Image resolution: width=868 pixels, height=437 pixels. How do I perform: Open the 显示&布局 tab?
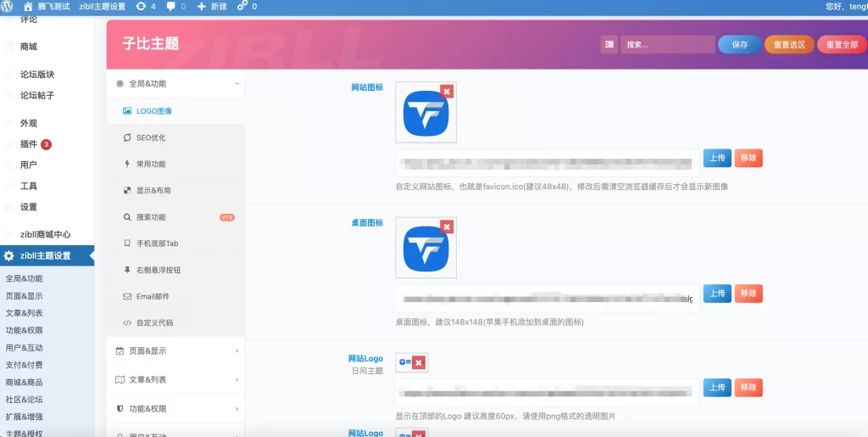175,191
